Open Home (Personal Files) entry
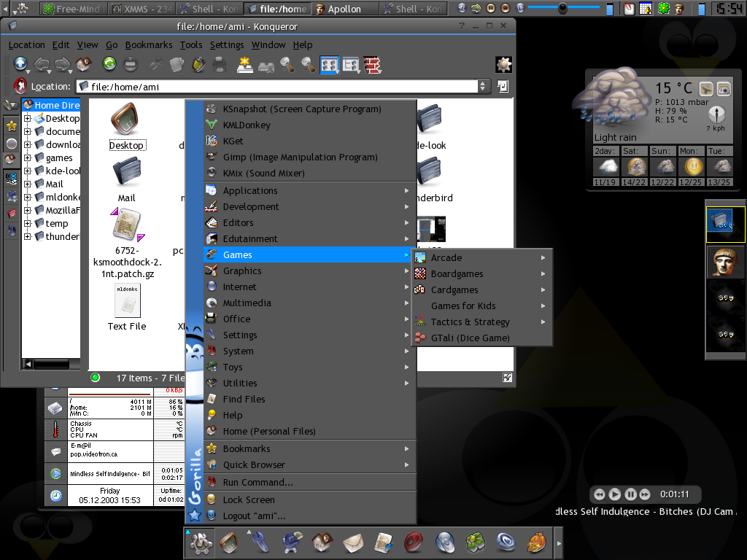This screenshot has height=560, width=747. point(309,432)
